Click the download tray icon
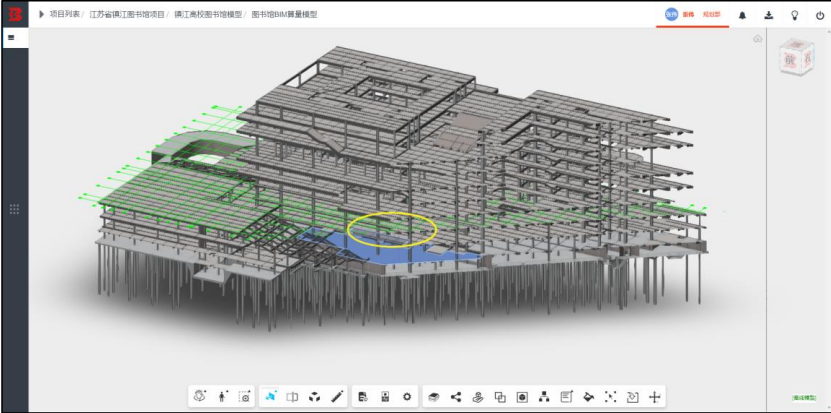Viewport: 831px width, 413px height. point(769,15)
